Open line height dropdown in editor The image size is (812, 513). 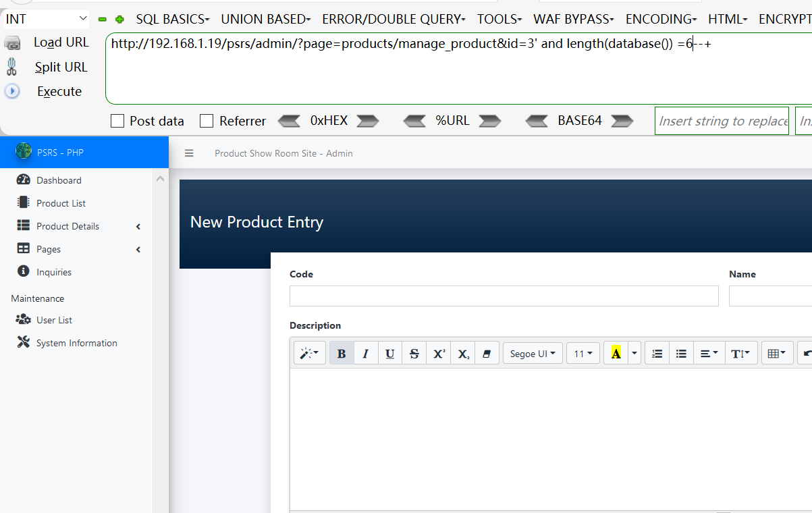tap(740, 353)
